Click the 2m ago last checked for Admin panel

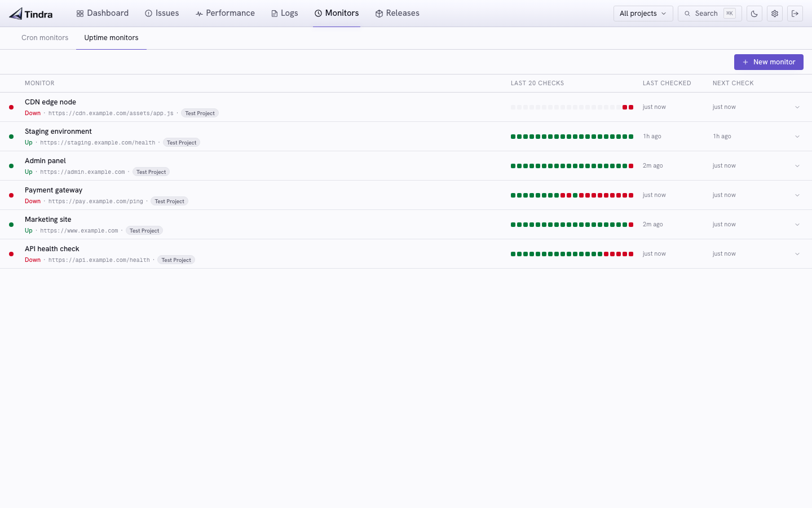pos(653,166)
